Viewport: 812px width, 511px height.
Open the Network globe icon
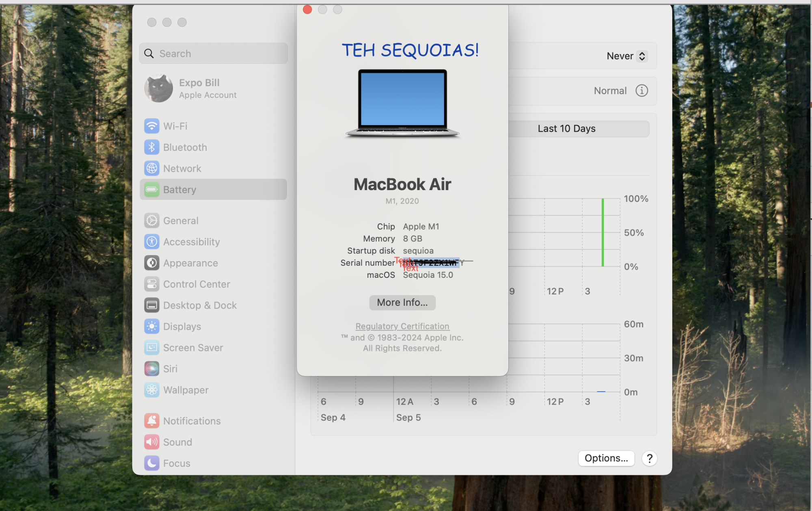[151, 168]
